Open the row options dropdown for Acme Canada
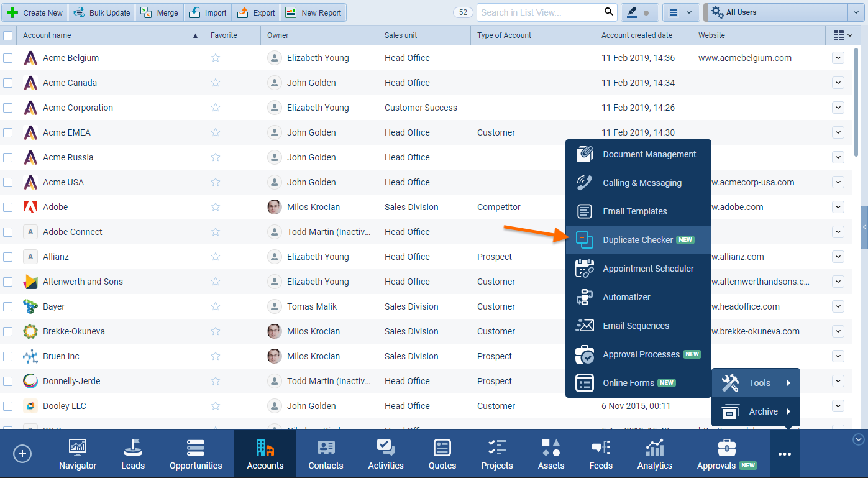 click(x=838, y=83)
